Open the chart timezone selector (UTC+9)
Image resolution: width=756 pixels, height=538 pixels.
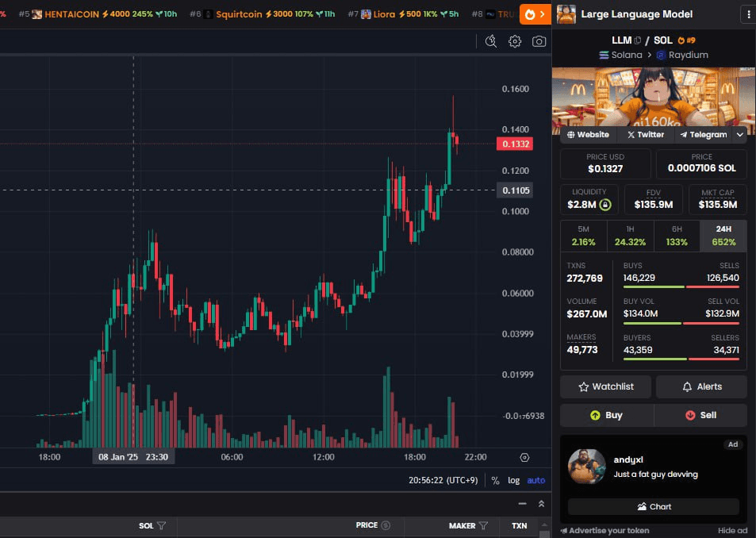(443, 481)
